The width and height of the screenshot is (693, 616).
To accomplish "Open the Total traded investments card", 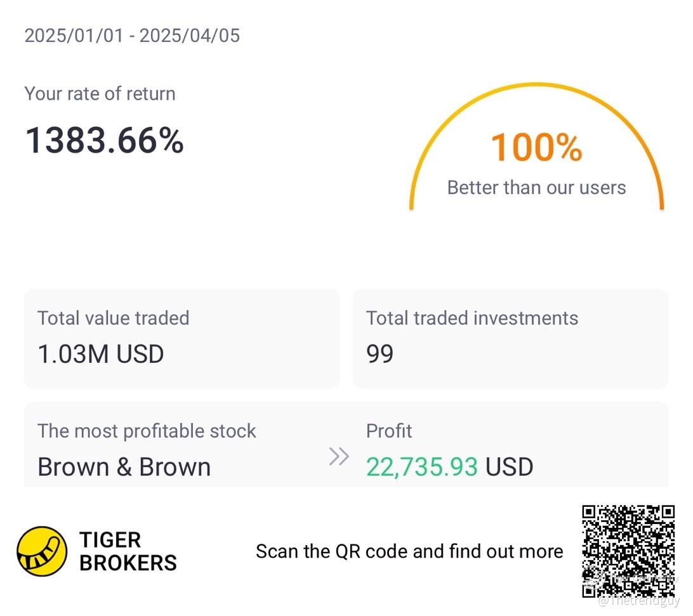I will point(510,339).
